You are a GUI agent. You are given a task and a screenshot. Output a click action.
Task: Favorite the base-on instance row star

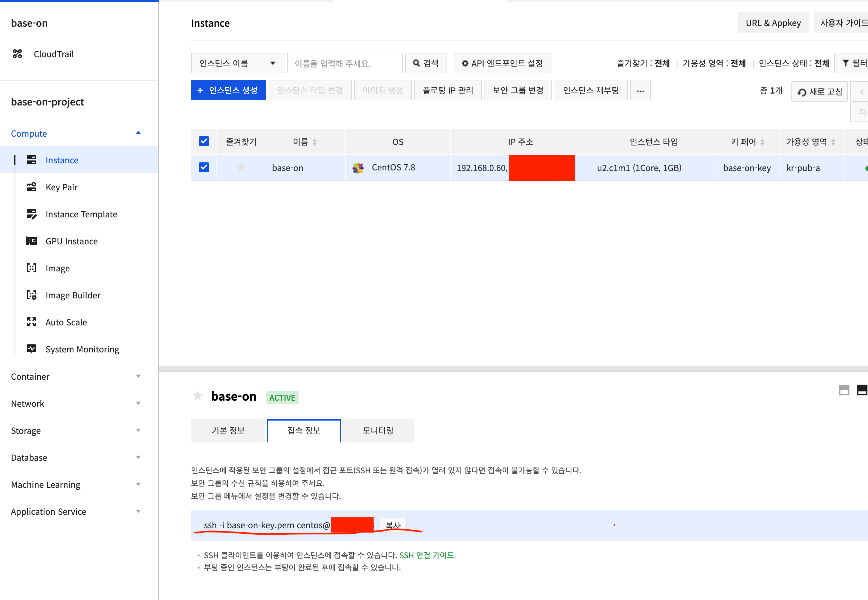pyautogui.click(x=241, y=168)
